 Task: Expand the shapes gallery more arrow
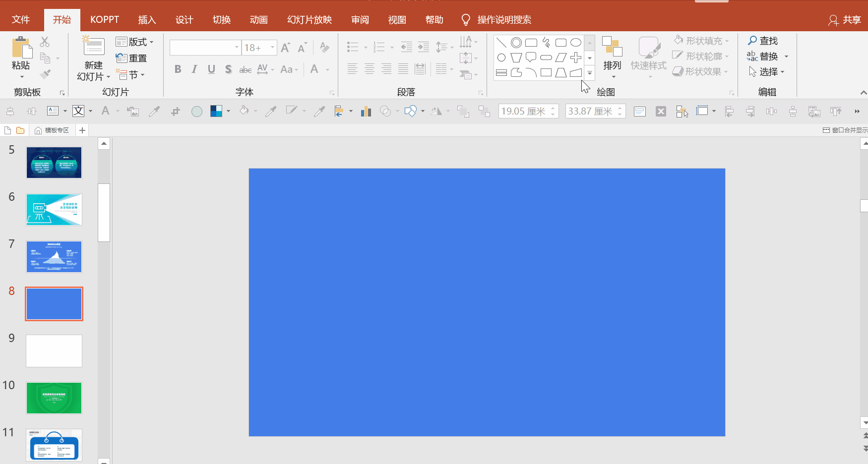tap(590, 73)
